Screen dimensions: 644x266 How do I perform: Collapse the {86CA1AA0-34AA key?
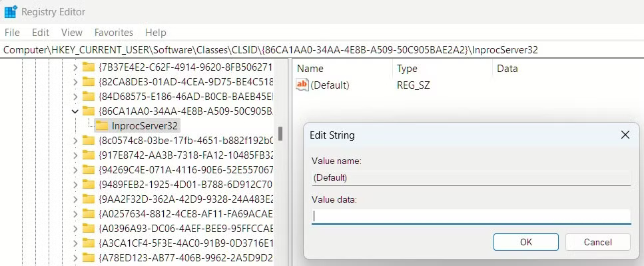(75, 111)
